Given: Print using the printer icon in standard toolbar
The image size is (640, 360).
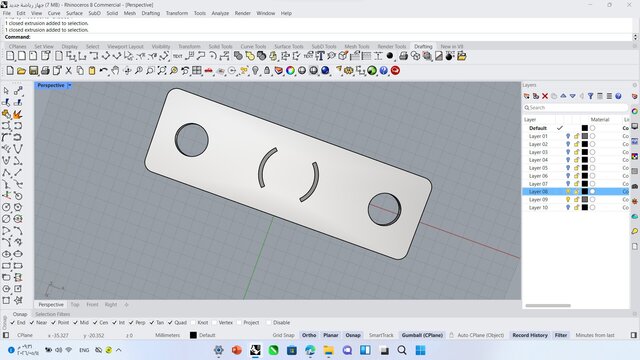Looking at the screenshot, I should click(45, 71).
